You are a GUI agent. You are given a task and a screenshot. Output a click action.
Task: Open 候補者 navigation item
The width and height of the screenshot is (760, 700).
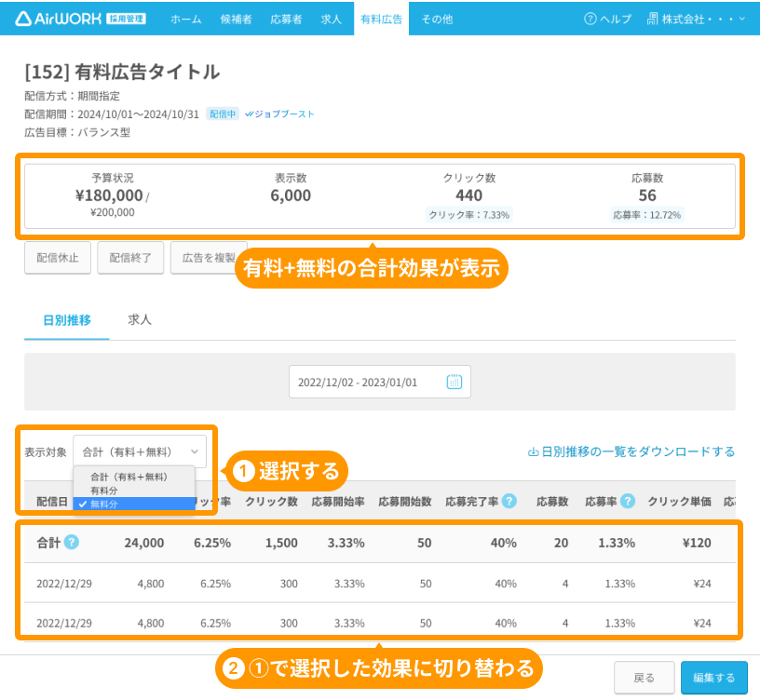[236, 19]
